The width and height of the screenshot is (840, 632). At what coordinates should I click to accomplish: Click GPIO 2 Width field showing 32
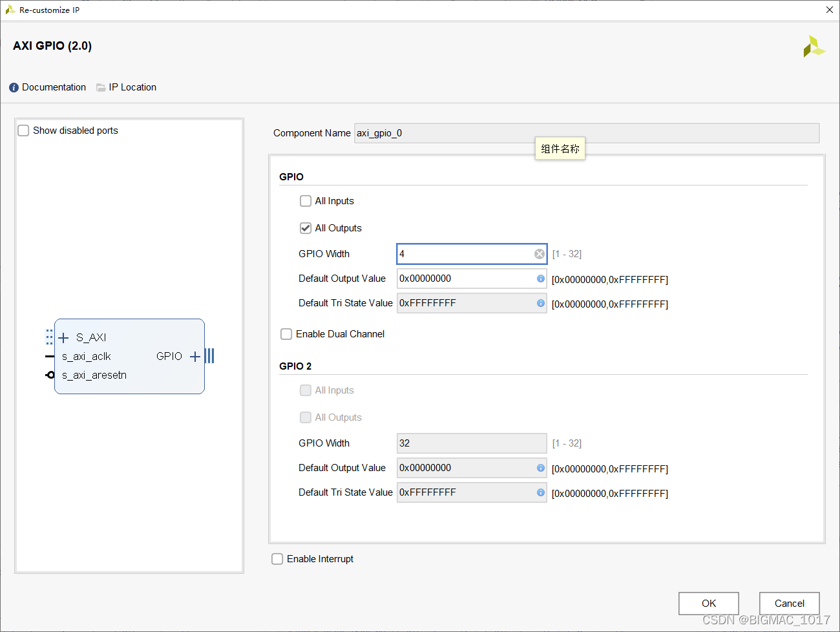[472, 443]
